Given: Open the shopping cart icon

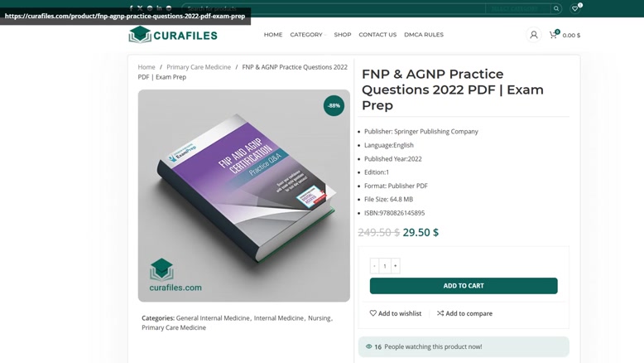Looking at the screenshot, I should coord(553,35).
